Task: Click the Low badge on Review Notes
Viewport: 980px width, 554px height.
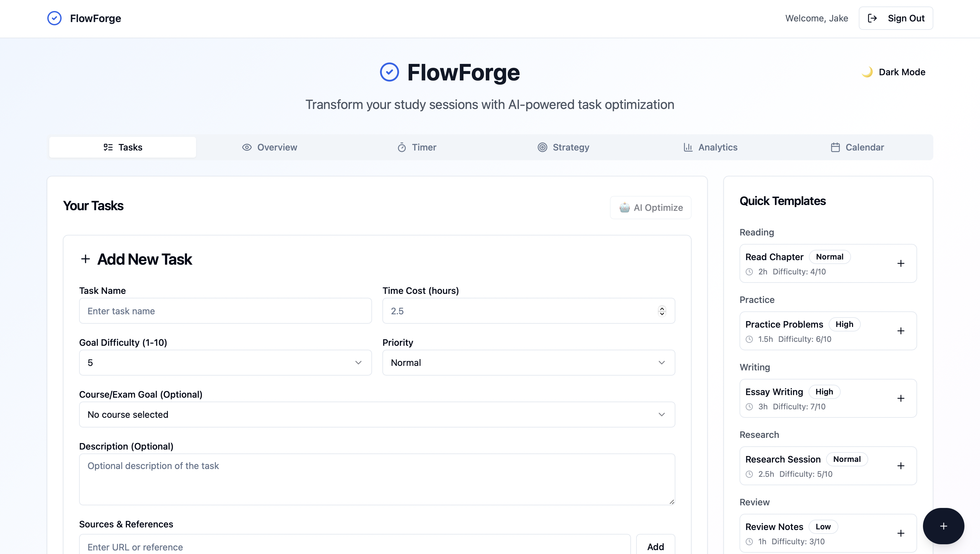Action: pyautogui.click(x=823, y=526)
